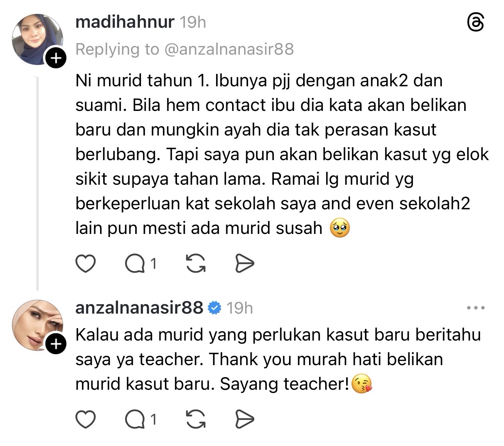The width and height of the screenshot is (504, 446).
Task: Repost madihahnur's reply
Action: [196, 264]
